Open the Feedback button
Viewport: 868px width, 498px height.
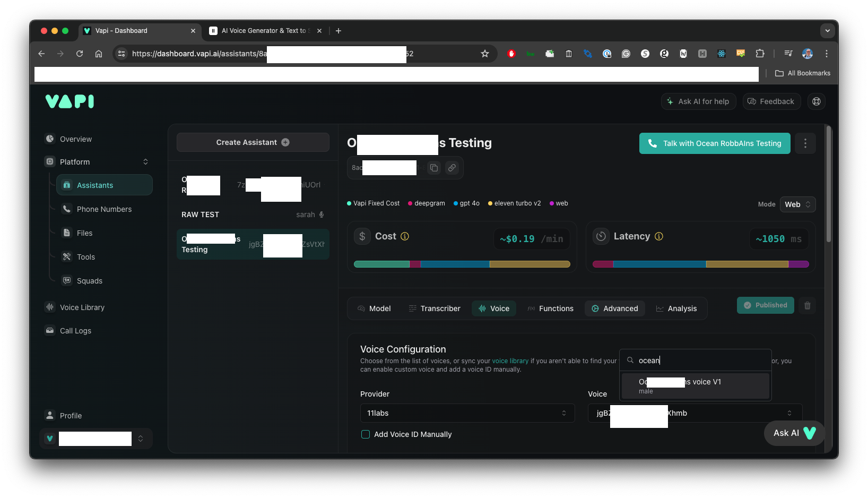[x=771, y=101]
